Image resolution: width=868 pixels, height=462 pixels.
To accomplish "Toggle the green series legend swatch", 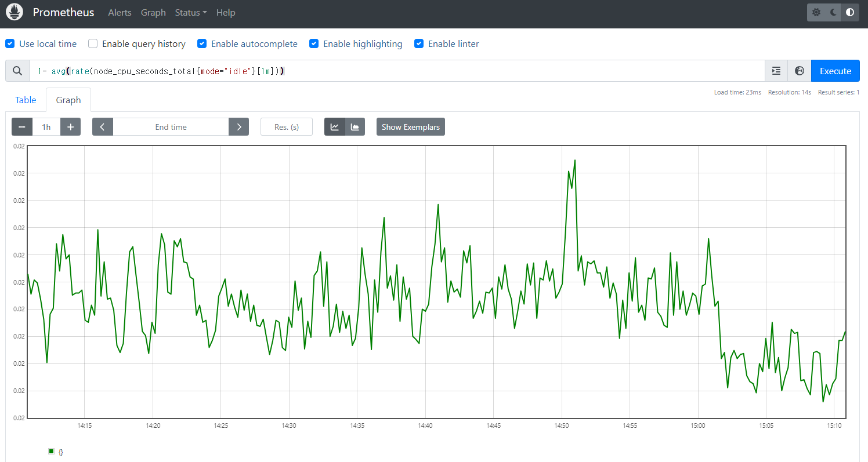I will (51, 451).
